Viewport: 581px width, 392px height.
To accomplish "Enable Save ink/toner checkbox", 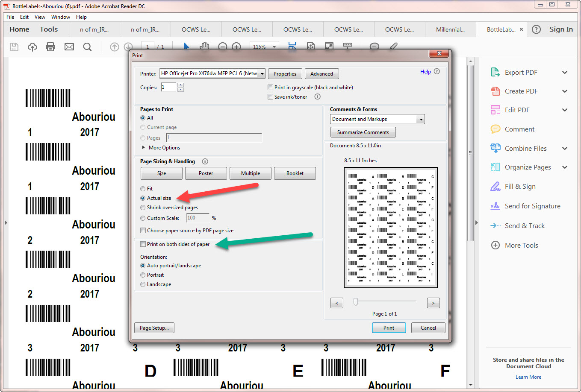I will [270, 97].
